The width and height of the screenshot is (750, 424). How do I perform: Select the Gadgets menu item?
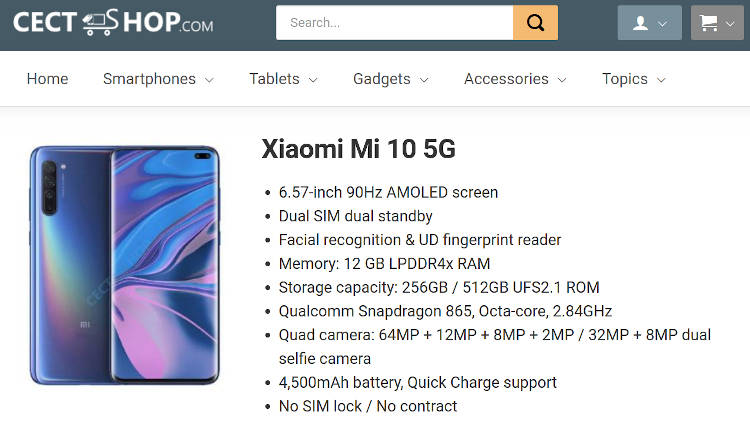click(382, 78)
